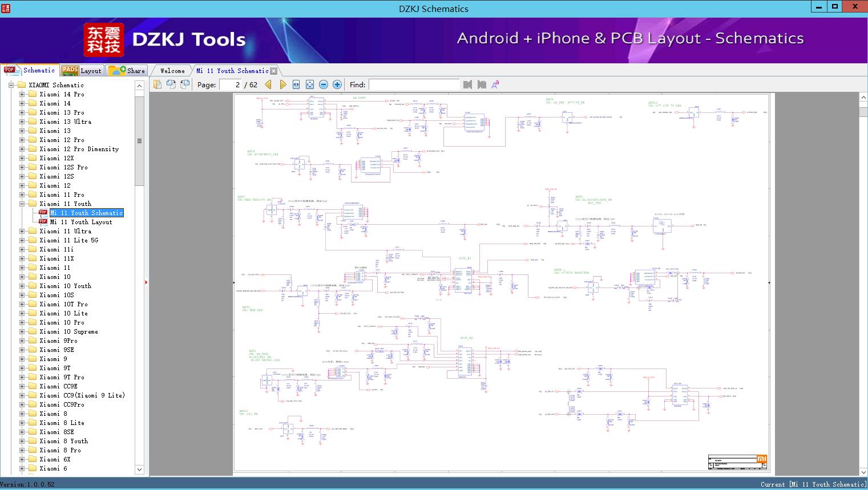Open the Layout tab
Viewport: 868px width, 490px height.
click(x=82, y=71)
